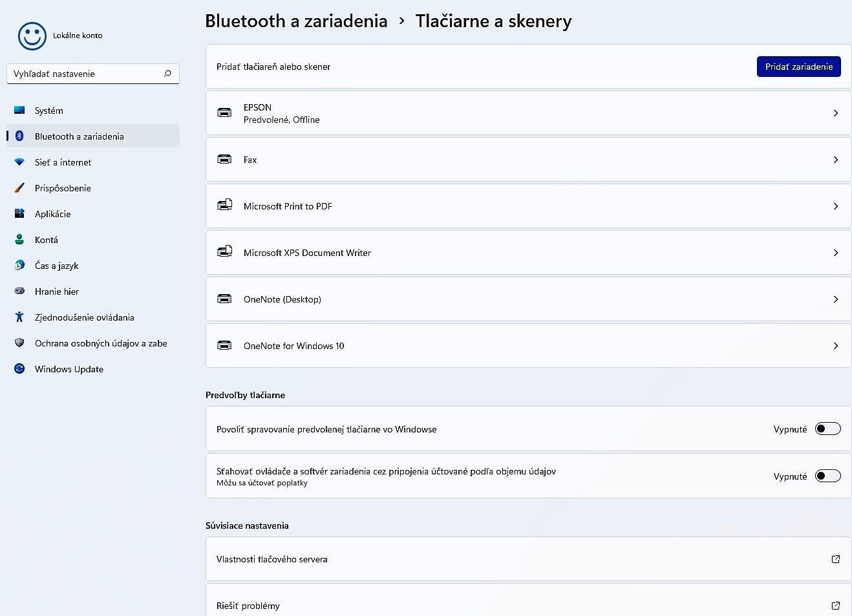Click the Fax printer icon
The image size is (852, 616).
224,160
